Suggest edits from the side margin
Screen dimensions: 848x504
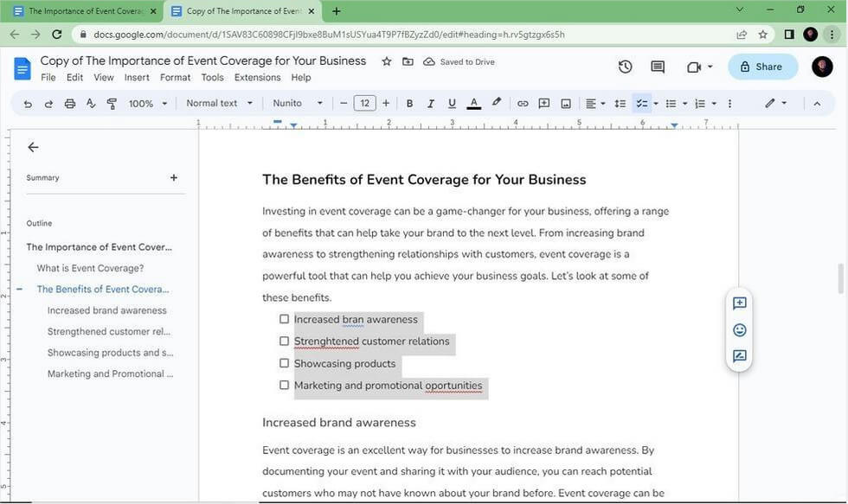[739, 356]
